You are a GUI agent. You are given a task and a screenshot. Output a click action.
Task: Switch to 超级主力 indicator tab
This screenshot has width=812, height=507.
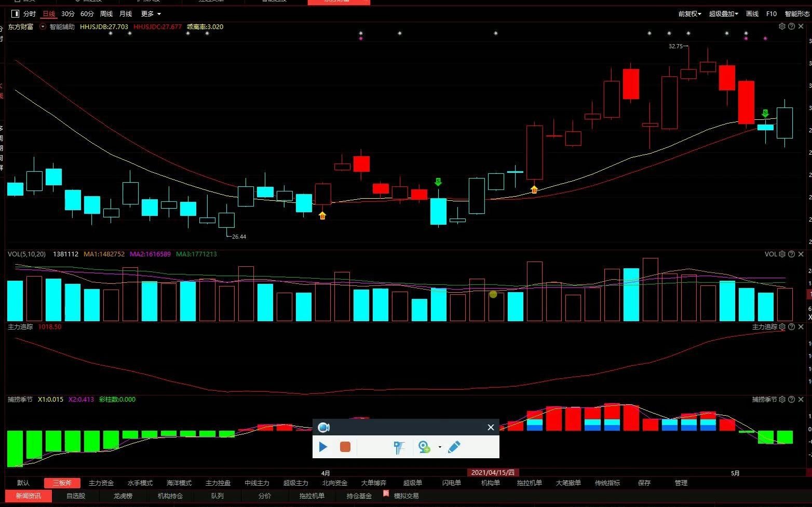point(296,483)
